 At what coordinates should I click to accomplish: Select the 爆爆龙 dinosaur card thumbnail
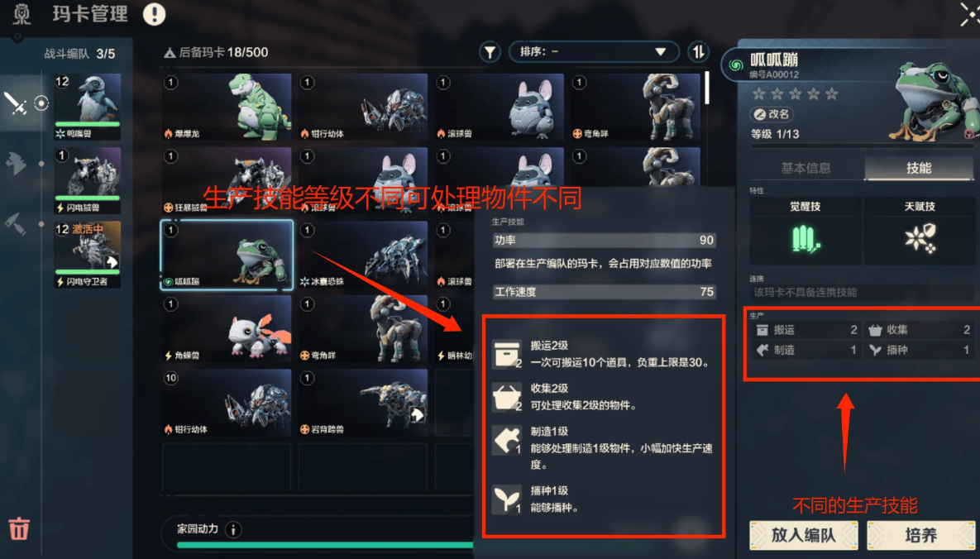(227, 107)
